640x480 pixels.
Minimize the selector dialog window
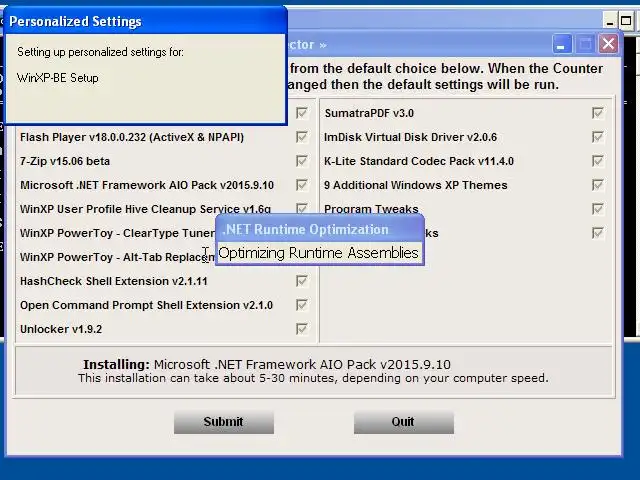[562, 44]
